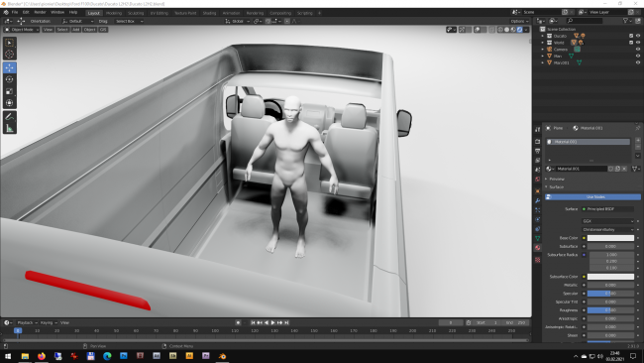Screen dimensions: 644x363
Task: Uncheck the World collection checkbox
Action: 631,43
